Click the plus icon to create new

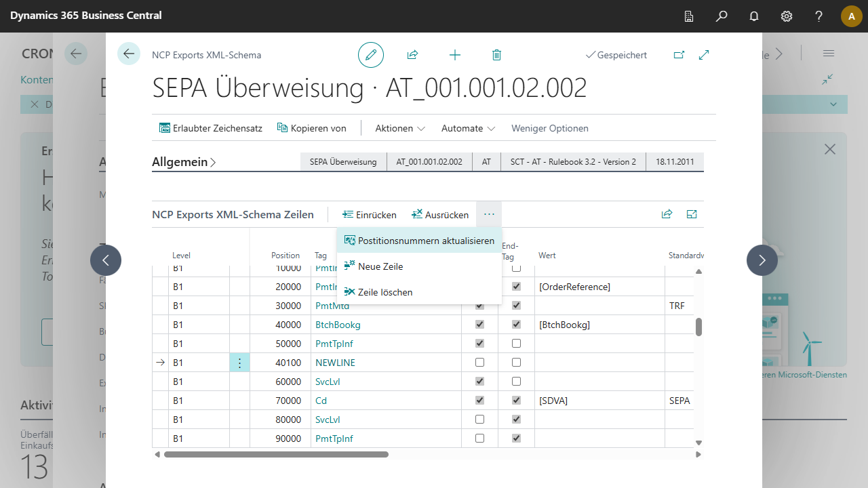(455, 55)
